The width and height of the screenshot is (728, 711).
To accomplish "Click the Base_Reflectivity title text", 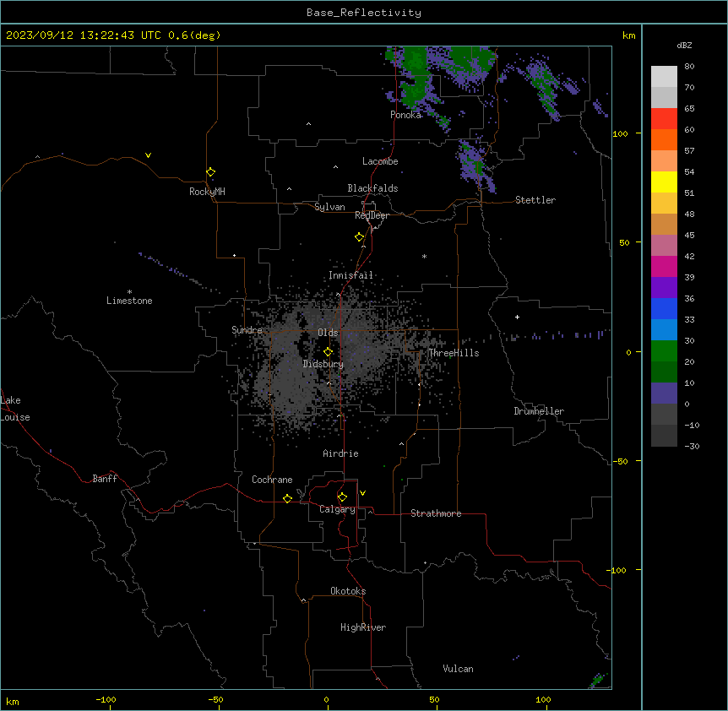I will click(363, 13).
